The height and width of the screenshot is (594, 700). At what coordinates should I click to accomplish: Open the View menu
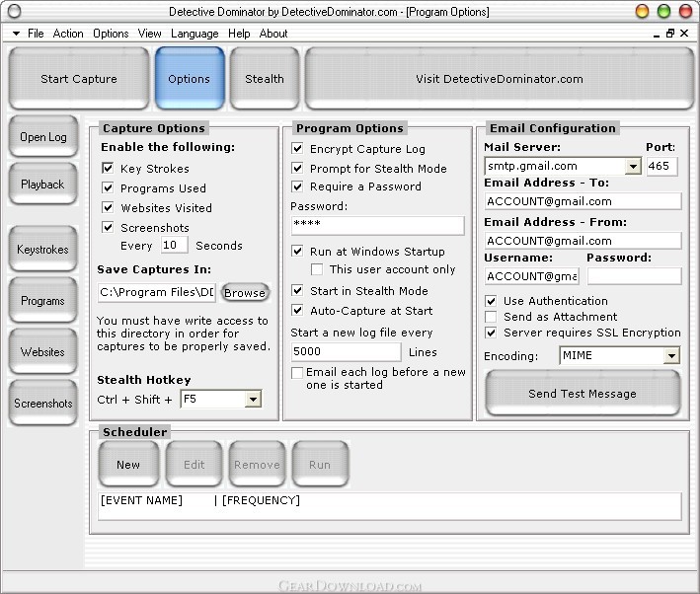click(149, 34)
